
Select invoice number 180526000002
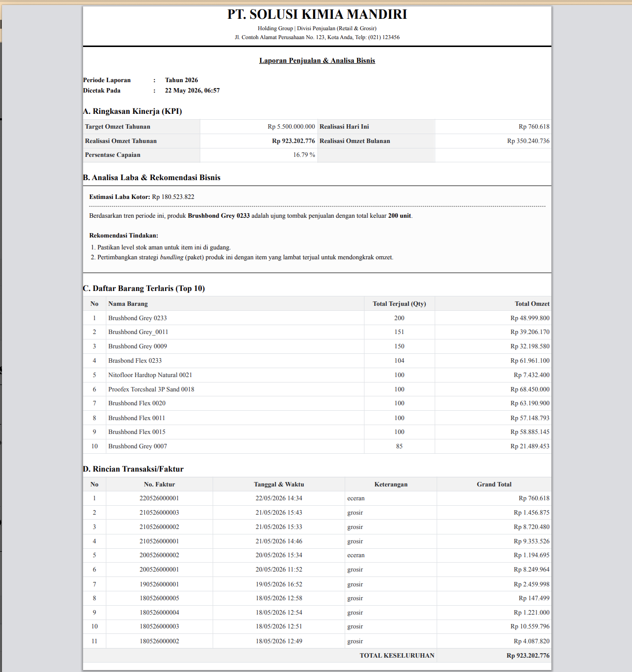tap(159, 641)
